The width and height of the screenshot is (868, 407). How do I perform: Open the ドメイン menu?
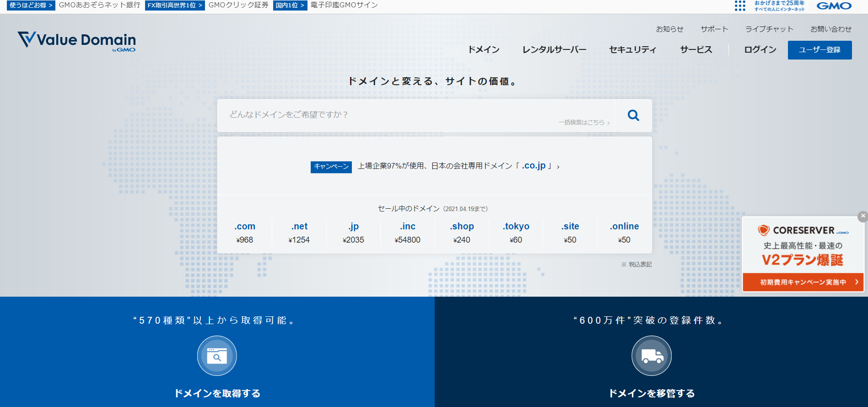pos(484,49)
